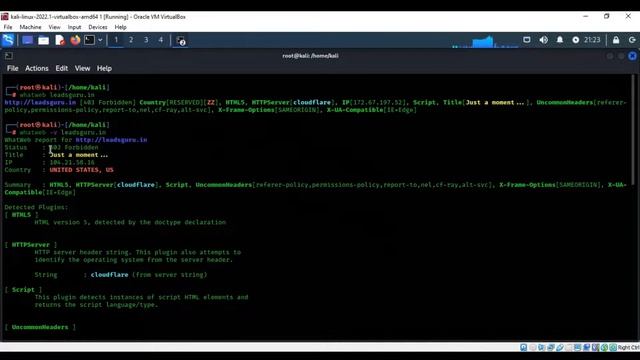Click the [ HTML5 ] plugin heading
This screenshot has width=640, height=360.
pyautogui.click(x=21, y=215)
